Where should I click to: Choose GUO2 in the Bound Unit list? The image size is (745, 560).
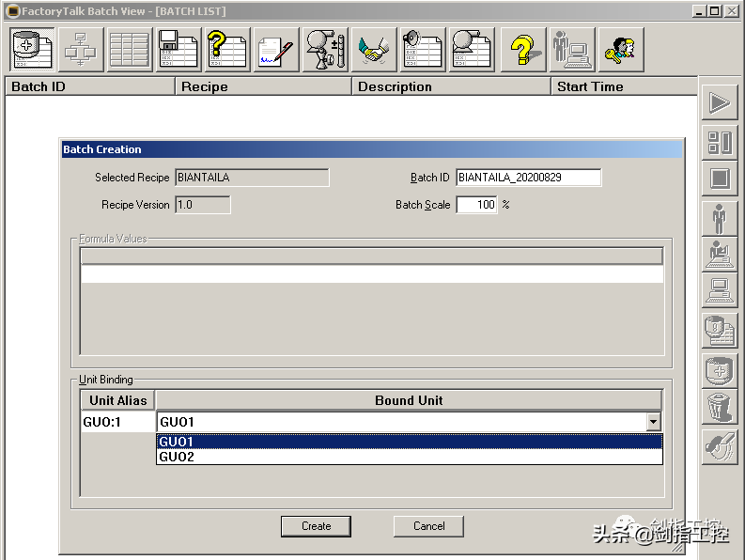(x=409, y=458)
